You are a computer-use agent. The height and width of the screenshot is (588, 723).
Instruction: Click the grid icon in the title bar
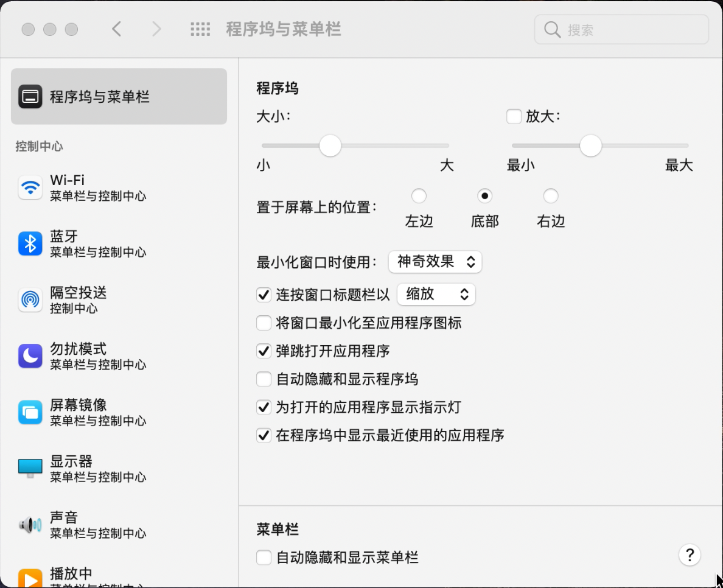pos(200,29)
